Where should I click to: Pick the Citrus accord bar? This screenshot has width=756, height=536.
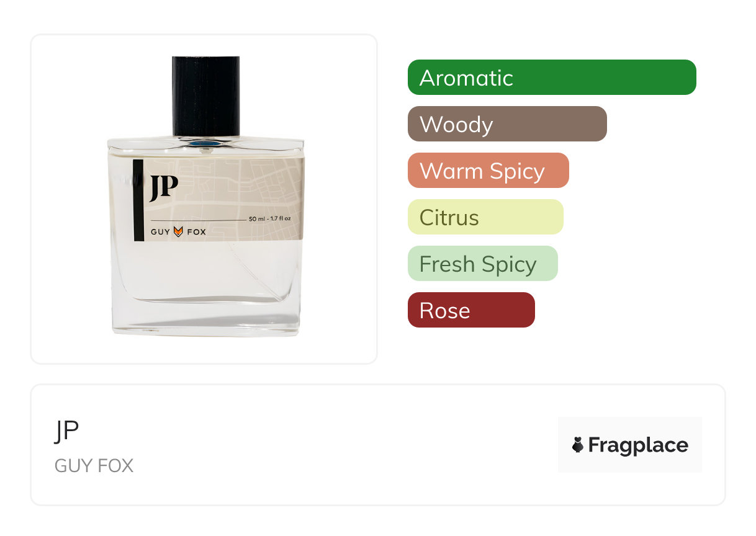485,217
